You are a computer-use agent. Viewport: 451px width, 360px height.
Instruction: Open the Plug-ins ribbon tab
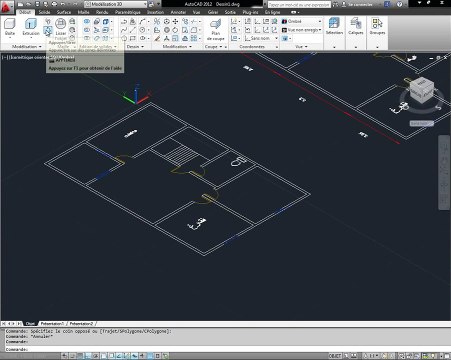tap(250, 12)
